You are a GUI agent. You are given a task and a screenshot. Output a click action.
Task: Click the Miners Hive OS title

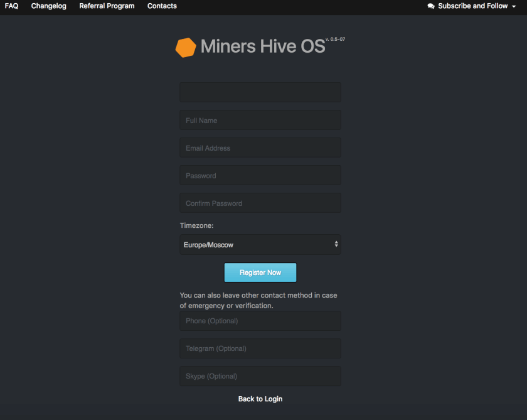point(263,46)
